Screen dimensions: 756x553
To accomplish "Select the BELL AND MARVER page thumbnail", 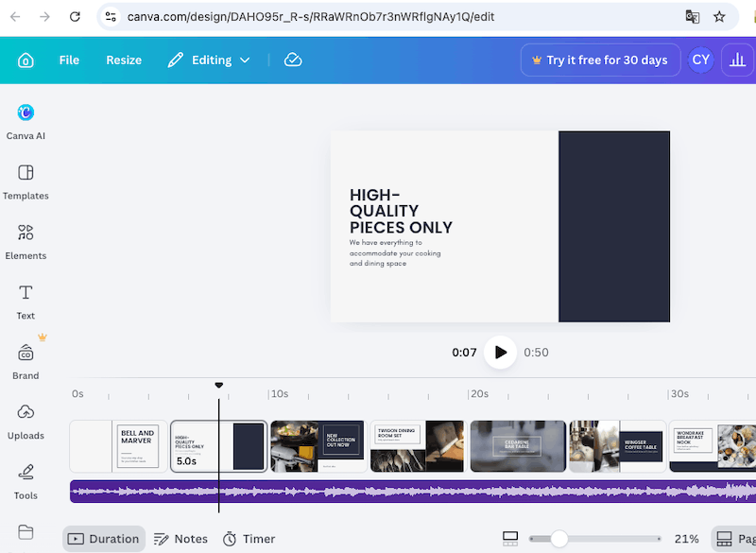I will [119, 446].
